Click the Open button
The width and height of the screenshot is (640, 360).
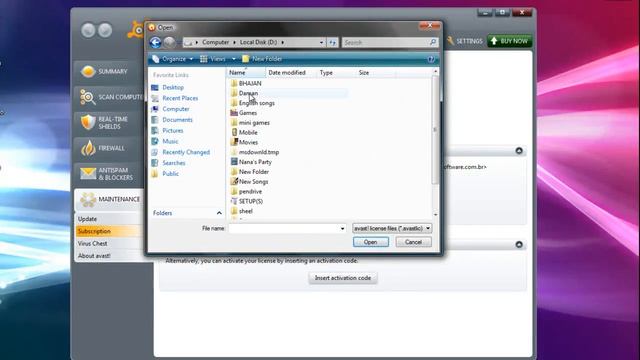[371, 242]
